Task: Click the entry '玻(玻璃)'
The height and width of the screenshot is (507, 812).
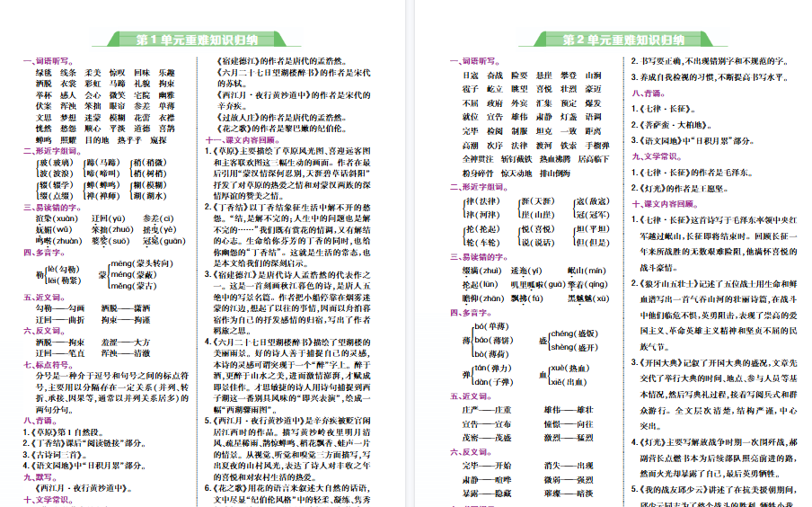Action: (x=57, y=163)
